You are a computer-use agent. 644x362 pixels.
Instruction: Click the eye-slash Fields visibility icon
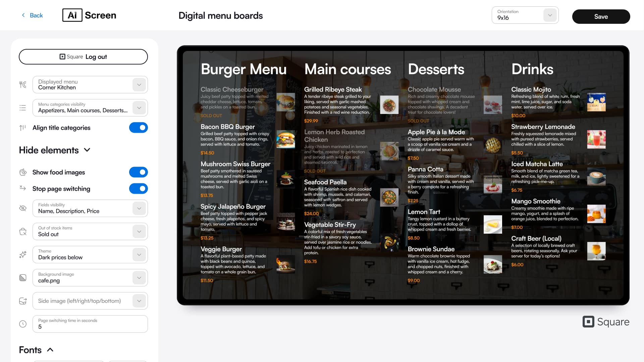coord(23,208)
